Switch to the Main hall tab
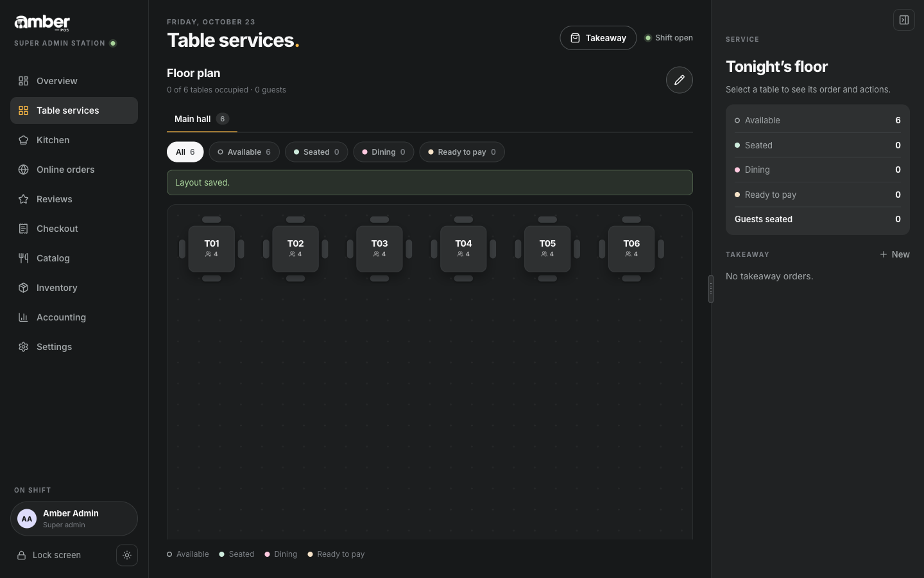 pos(201,119)
